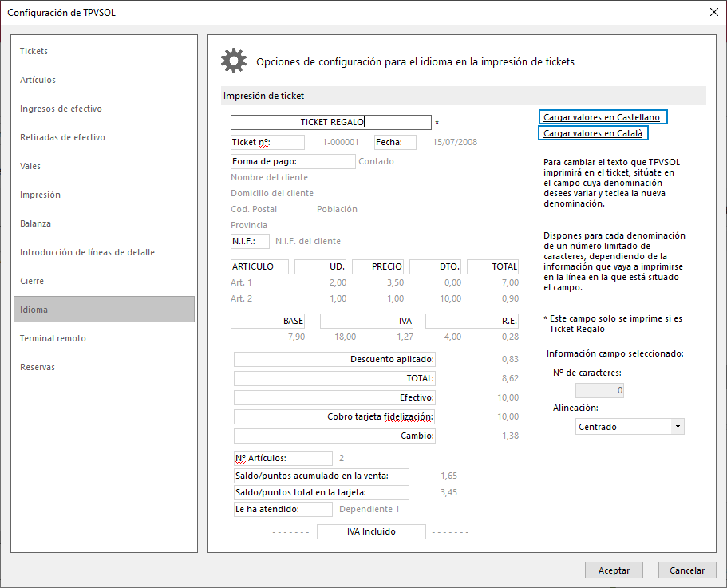The width and height of the screenshot is (727, 588).
Task: Open Introducción de líneas de detalle
Action: pos(104,252)
